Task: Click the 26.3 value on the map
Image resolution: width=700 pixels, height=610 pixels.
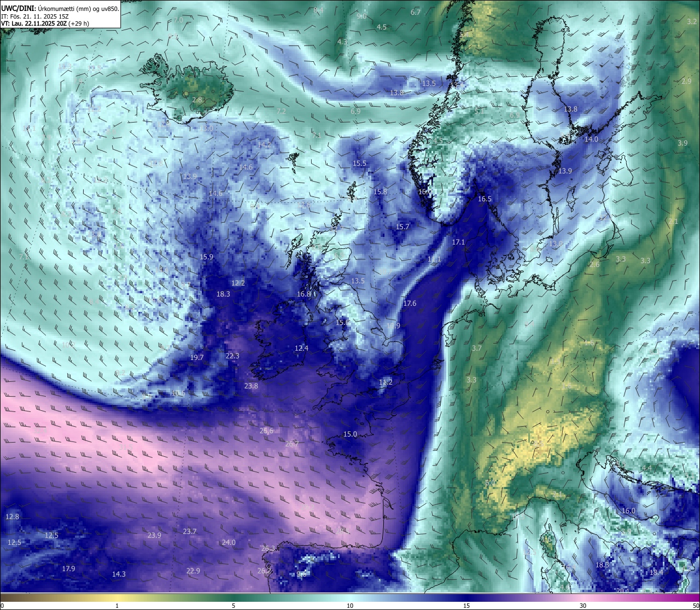Action: coord(269,548)
